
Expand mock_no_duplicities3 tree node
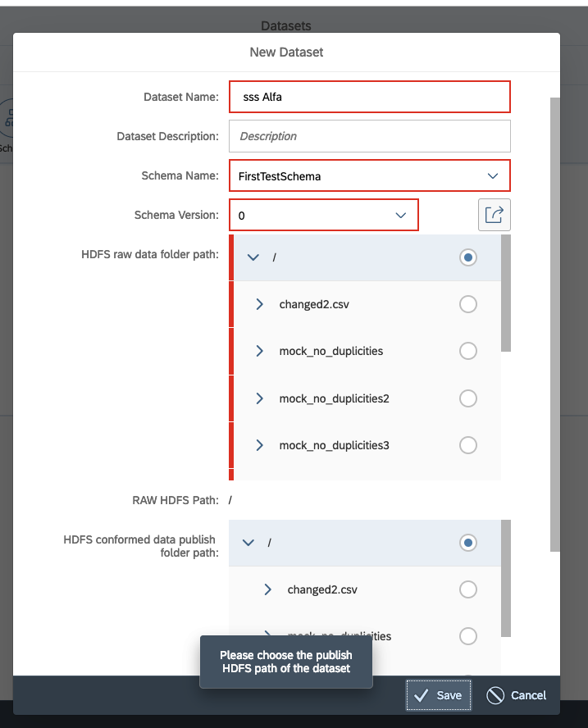point(260,445)
